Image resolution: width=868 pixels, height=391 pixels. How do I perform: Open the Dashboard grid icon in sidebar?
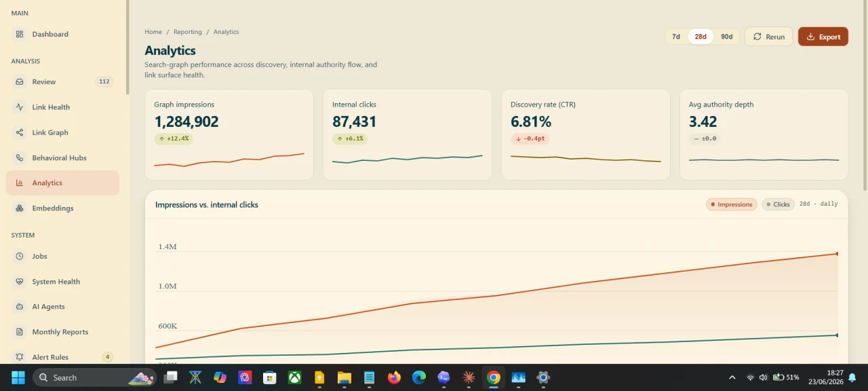[x=20, y=34]
